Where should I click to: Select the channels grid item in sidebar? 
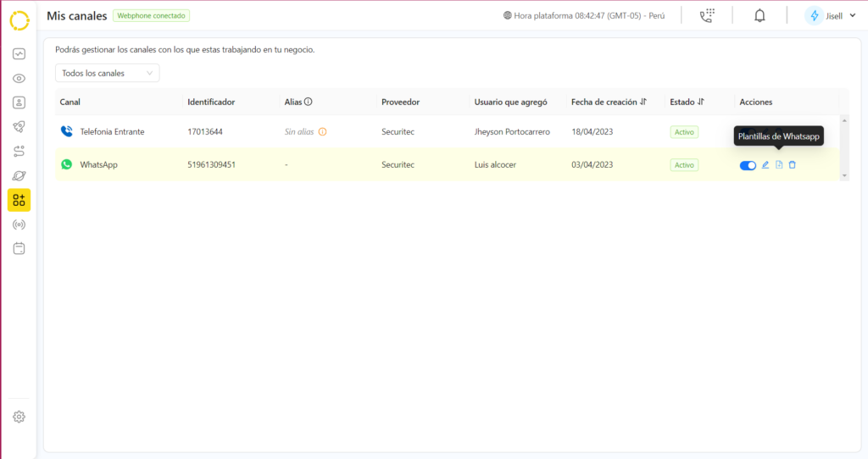[19, 200]
